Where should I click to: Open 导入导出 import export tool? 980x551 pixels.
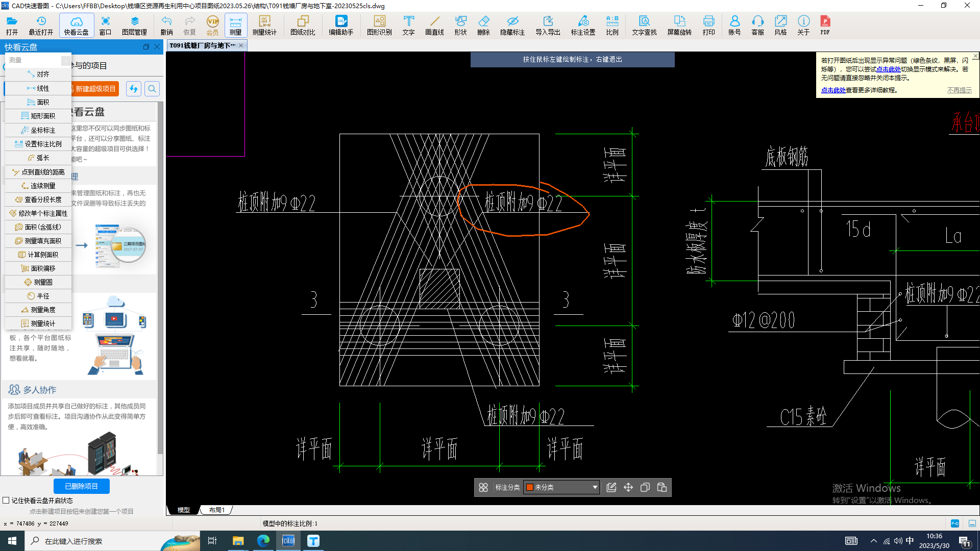click(x=548, y=25)
